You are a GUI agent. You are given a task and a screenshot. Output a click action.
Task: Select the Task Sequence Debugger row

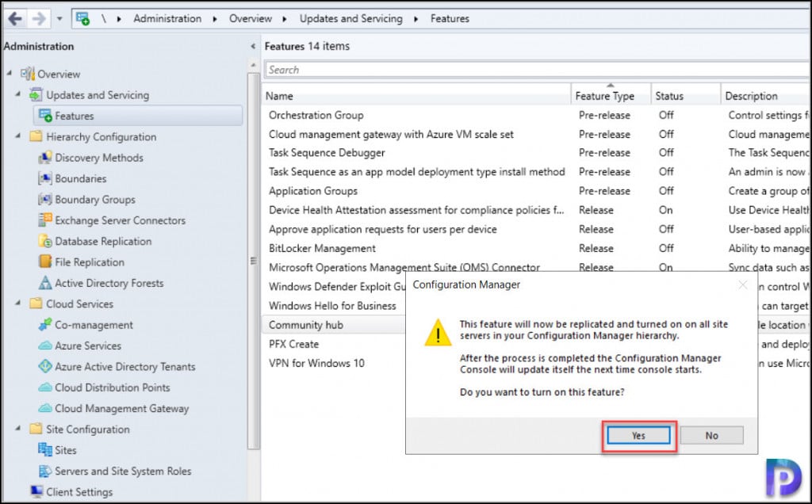tap(536, 153)
